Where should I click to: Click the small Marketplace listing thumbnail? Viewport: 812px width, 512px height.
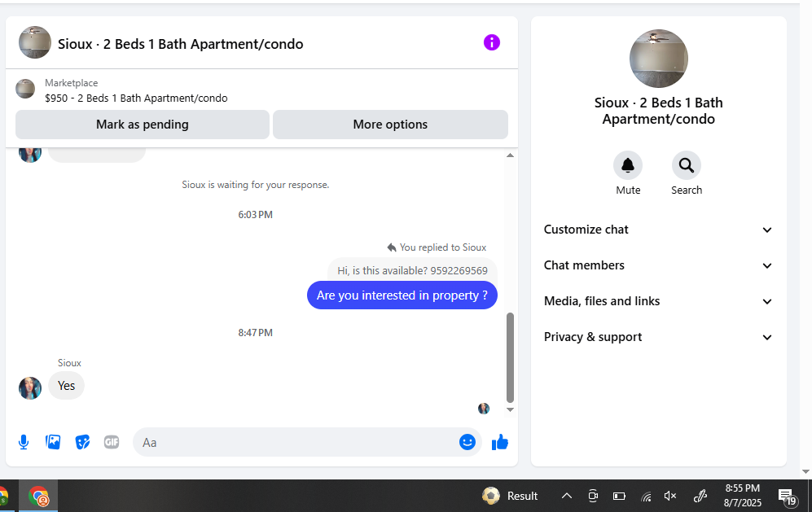[x=25, y=89]
